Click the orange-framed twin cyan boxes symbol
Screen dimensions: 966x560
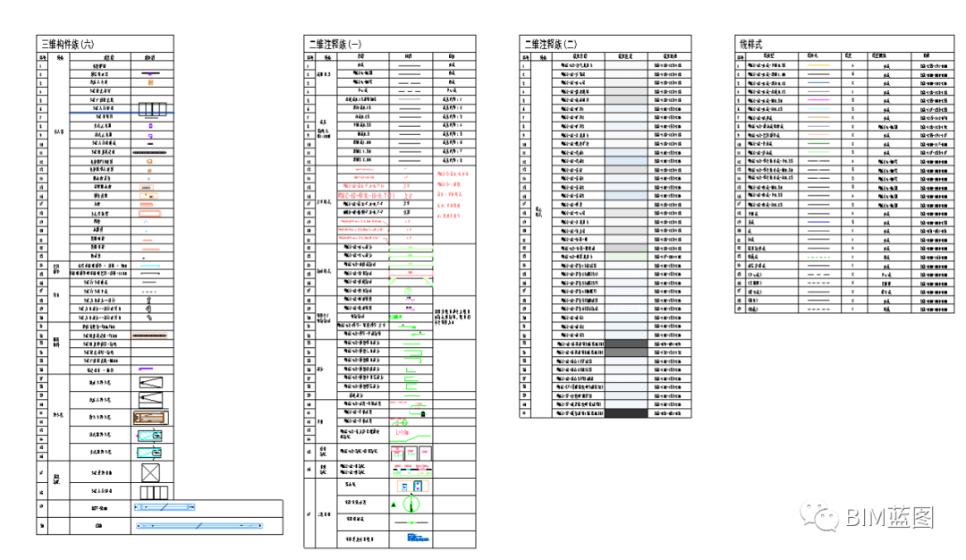click(x=411, y=487)
